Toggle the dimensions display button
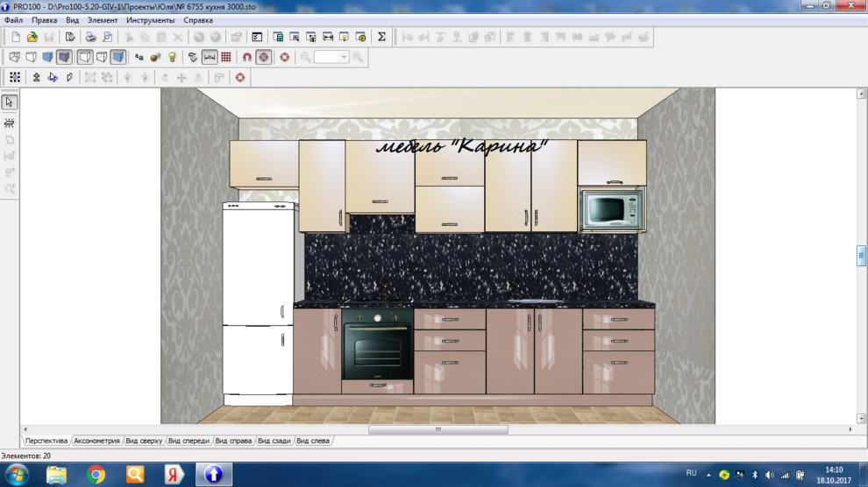Image resolution: width=868 pixels, height=487 pixels. [x=210, y=57]
